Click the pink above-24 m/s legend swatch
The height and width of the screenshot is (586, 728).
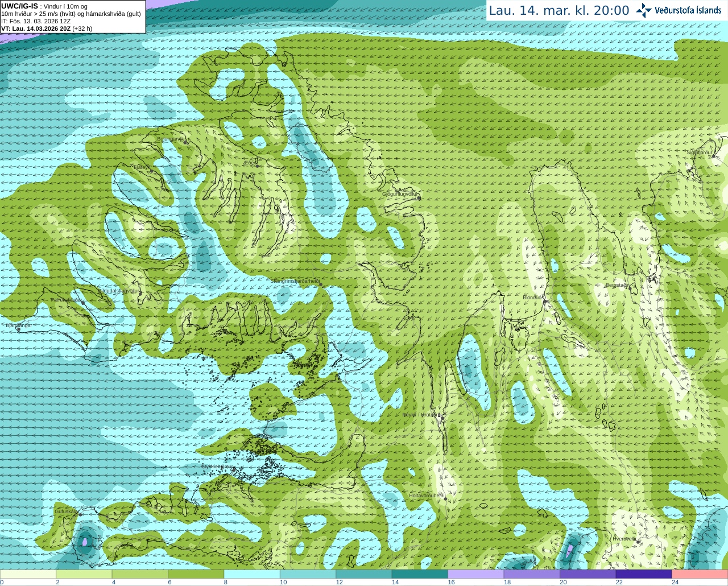pos(700,574)
